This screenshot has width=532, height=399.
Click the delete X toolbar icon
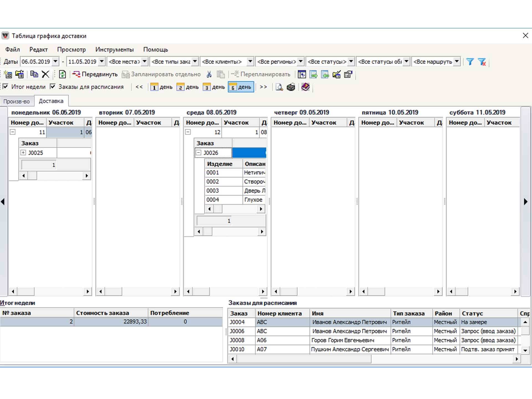coord(45,74)
